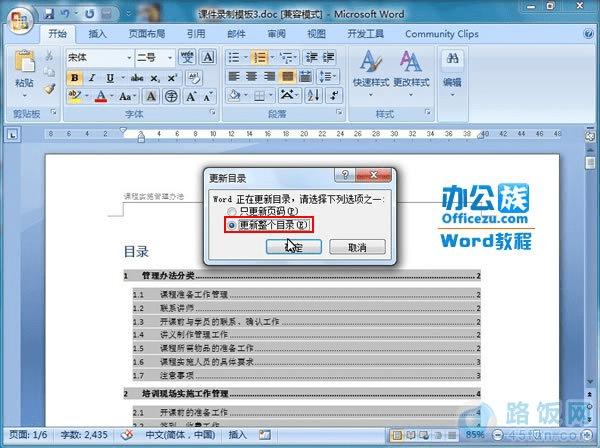The image size is (600, 448).
Task: Click character shading A icon
Action: 151,96
